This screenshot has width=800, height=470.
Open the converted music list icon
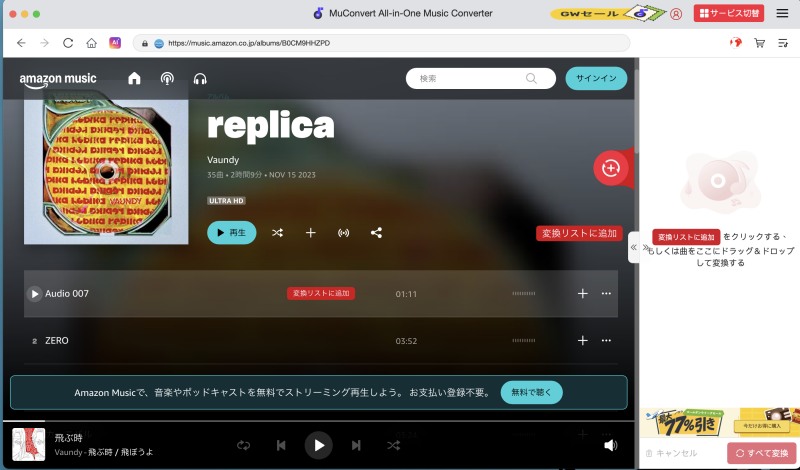click(783, 43)
